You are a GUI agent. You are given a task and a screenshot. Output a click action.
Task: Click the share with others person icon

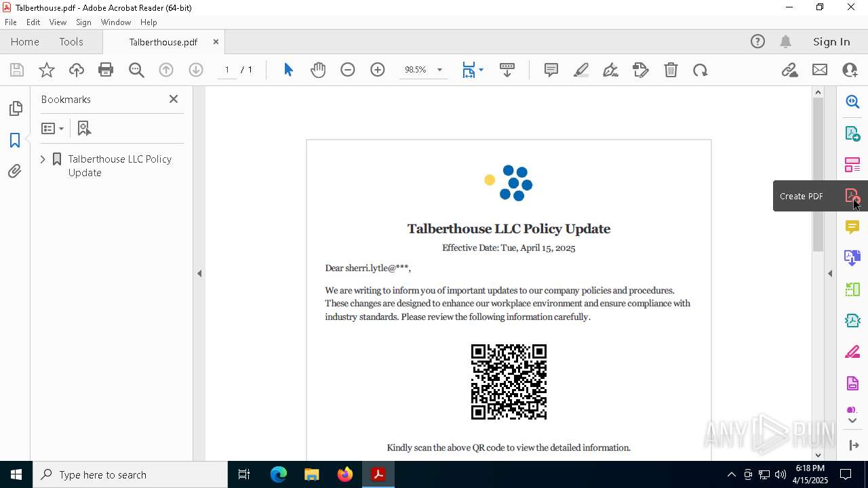(x=850, y=70)
